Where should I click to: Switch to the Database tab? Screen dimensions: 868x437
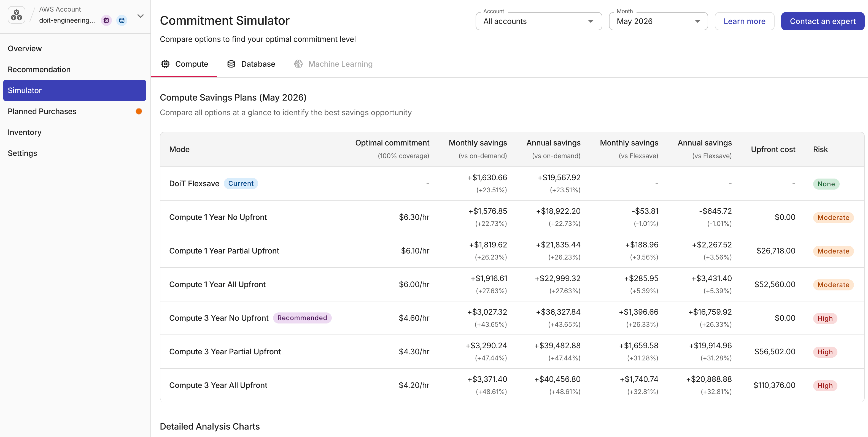[x=251, y=64]
